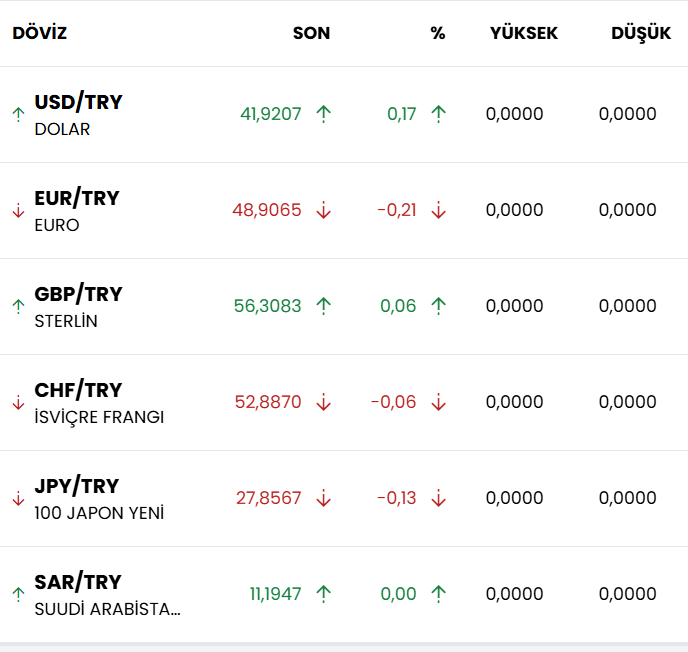Click the up arrow next to 0,17 percent
The width and height of the screenshot is (688, 652).
point(438,114)
